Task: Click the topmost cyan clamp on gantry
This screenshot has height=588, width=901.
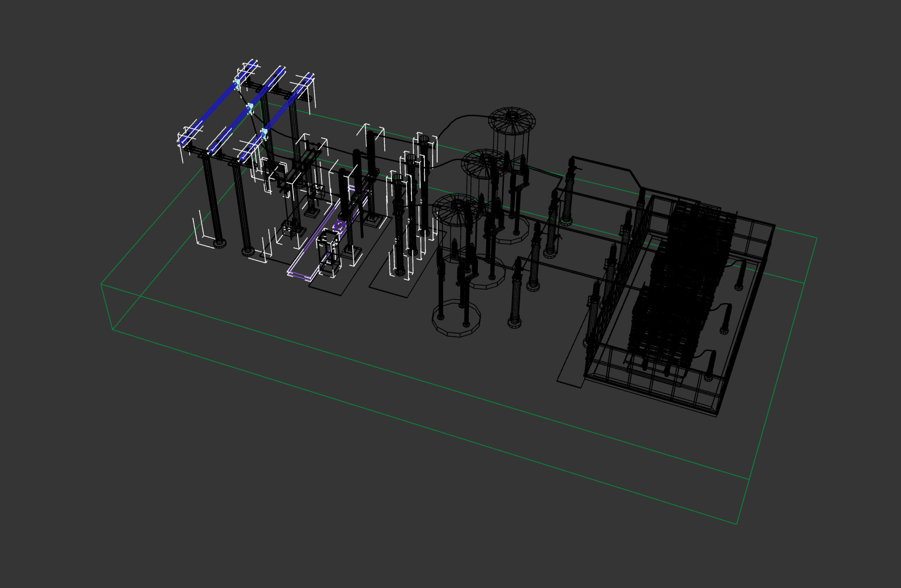Action: pyautogui.click(x=238, y=82)
